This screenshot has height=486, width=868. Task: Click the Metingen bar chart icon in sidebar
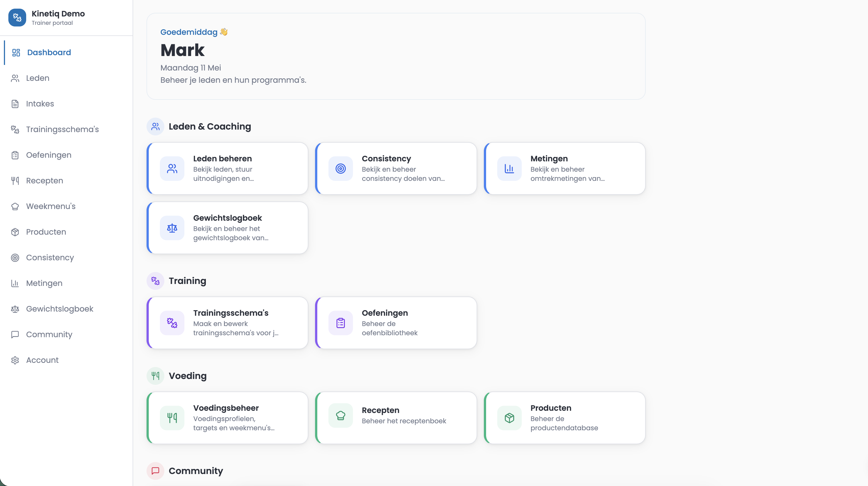coord(15,283)
